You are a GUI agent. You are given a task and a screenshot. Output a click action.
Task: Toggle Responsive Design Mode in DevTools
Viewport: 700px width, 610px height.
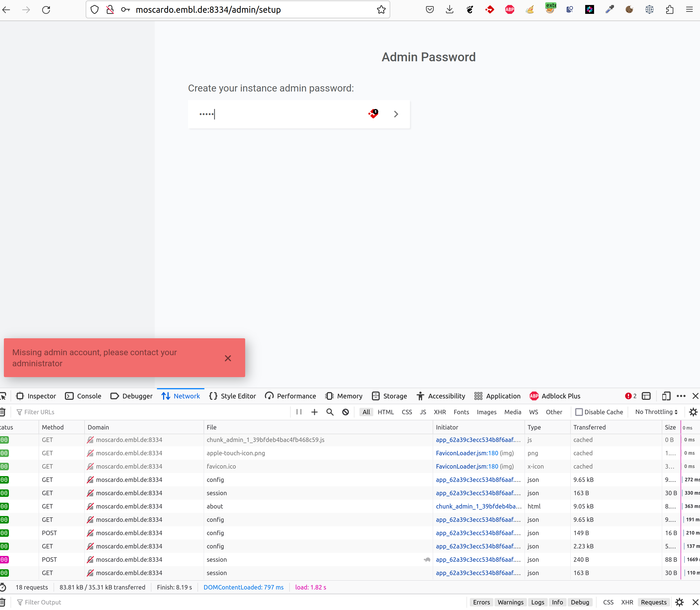click(x=666, y=396)
